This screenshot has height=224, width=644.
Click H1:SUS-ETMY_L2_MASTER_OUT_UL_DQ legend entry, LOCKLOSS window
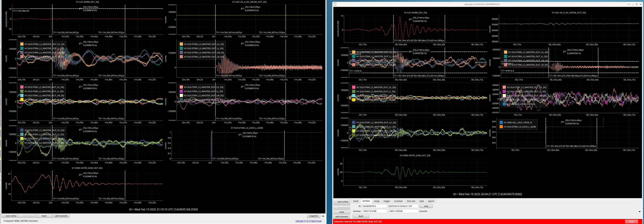376,123
